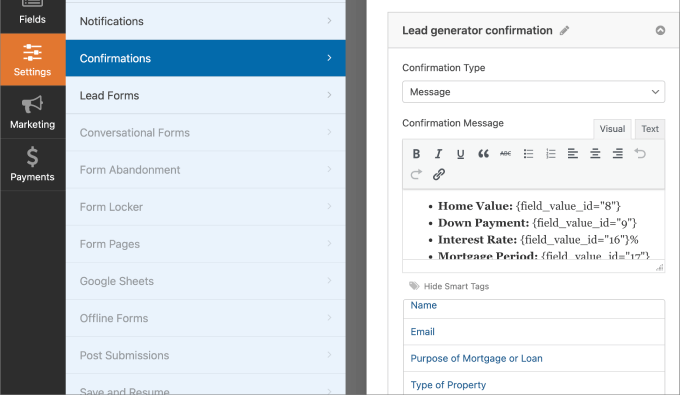Image resolution: width=680 pixels, height=395 pixels.
Task: Open the Payments dollar panel
Action: tap(33, 164)
